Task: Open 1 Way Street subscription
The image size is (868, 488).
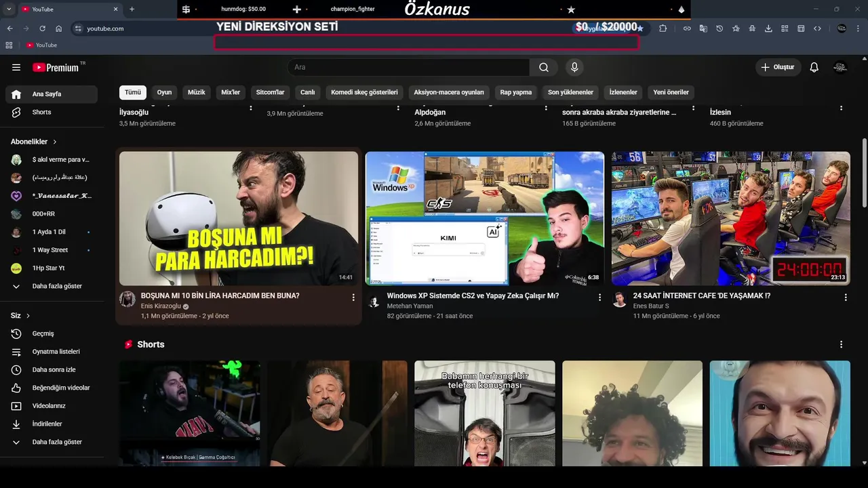Action: [x=52, y=250]
